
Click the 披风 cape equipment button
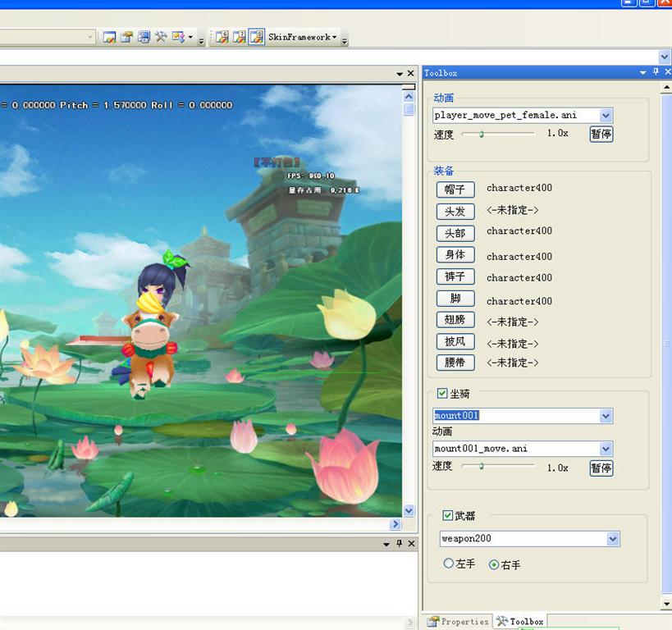pyautogui.click(x=455, y=341)
